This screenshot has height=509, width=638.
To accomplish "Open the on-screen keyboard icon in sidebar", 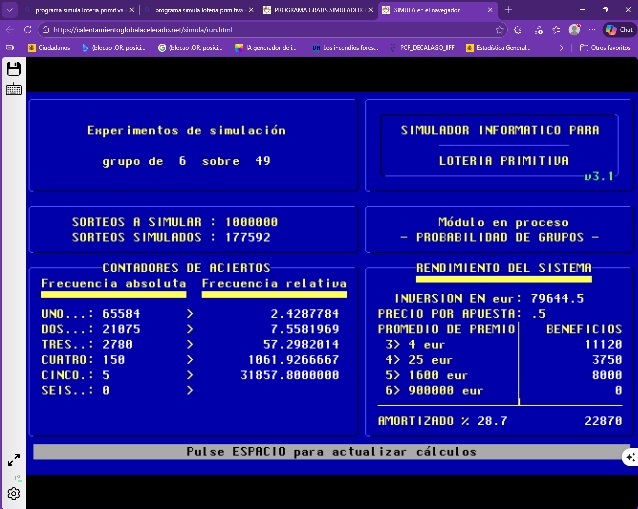I will pos(13,90).
